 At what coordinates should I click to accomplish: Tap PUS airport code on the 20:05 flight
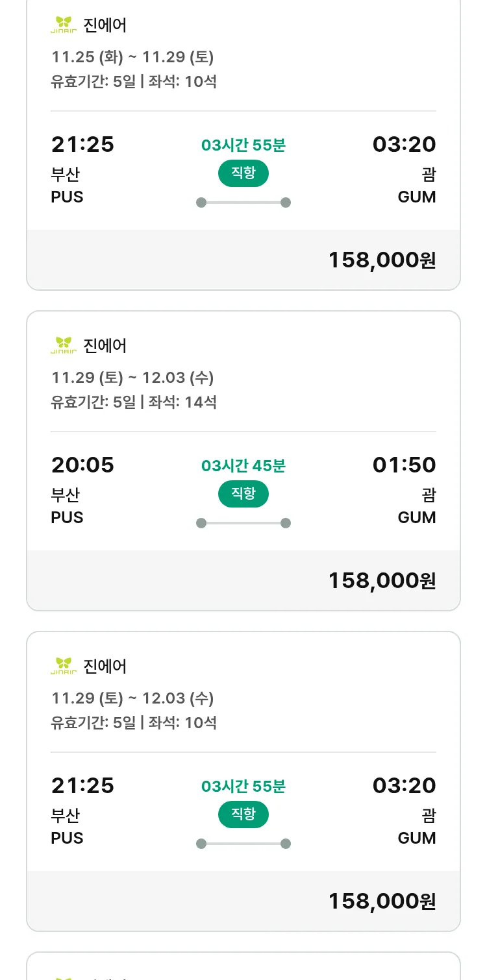[67, 517]
